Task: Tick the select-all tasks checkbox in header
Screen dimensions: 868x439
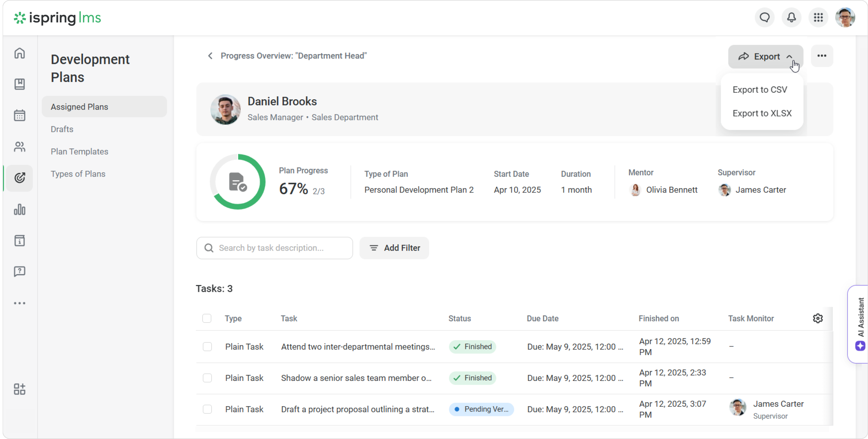Action: pyautogui.click(x=207, y=318)
